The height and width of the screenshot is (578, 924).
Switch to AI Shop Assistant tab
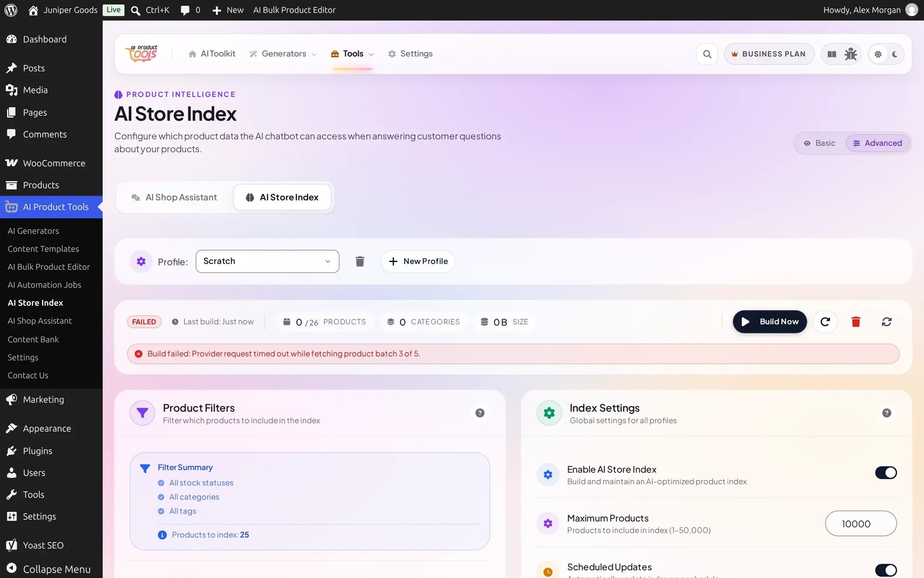click(174, 197)
